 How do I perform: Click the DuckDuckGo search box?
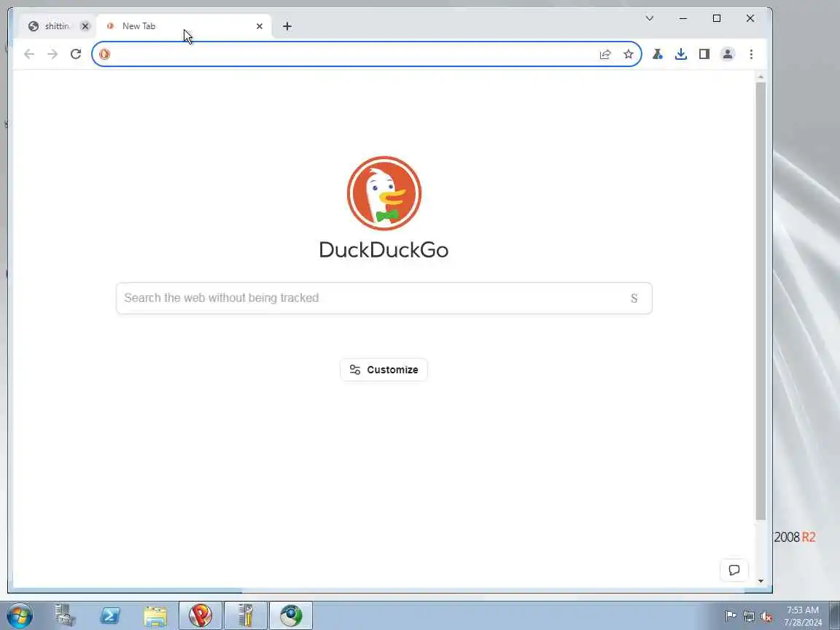(384, 298)
